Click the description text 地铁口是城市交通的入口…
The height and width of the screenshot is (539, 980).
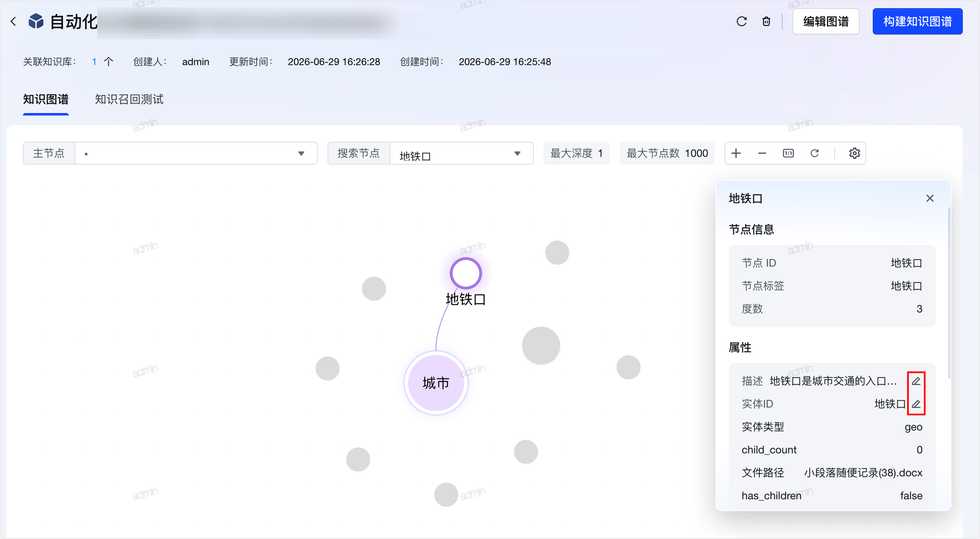tap(833, 381)
